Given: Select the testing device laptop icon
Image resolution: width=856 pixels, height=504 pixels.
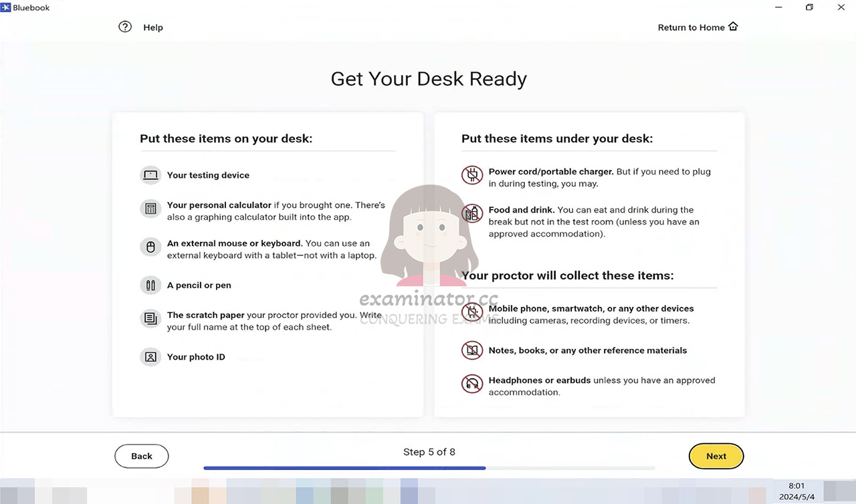Looking at the screenshot, I should coord(150,175).
